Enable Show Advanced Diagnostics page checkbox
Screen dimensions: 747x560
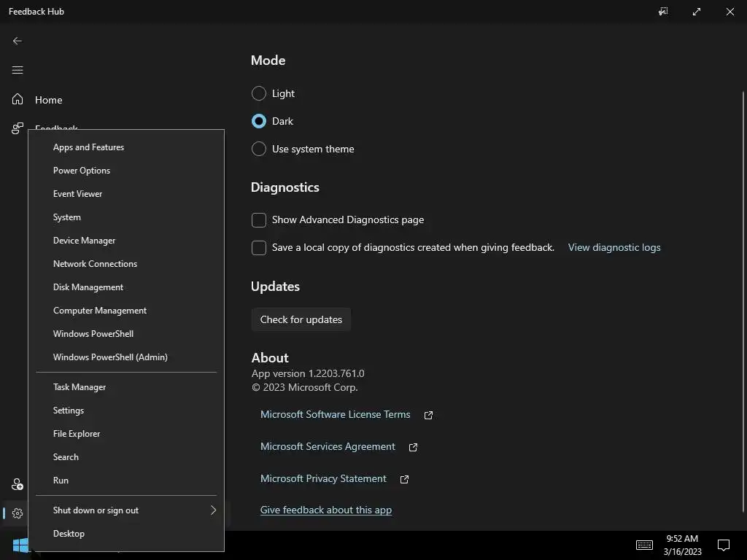[259, 219]
